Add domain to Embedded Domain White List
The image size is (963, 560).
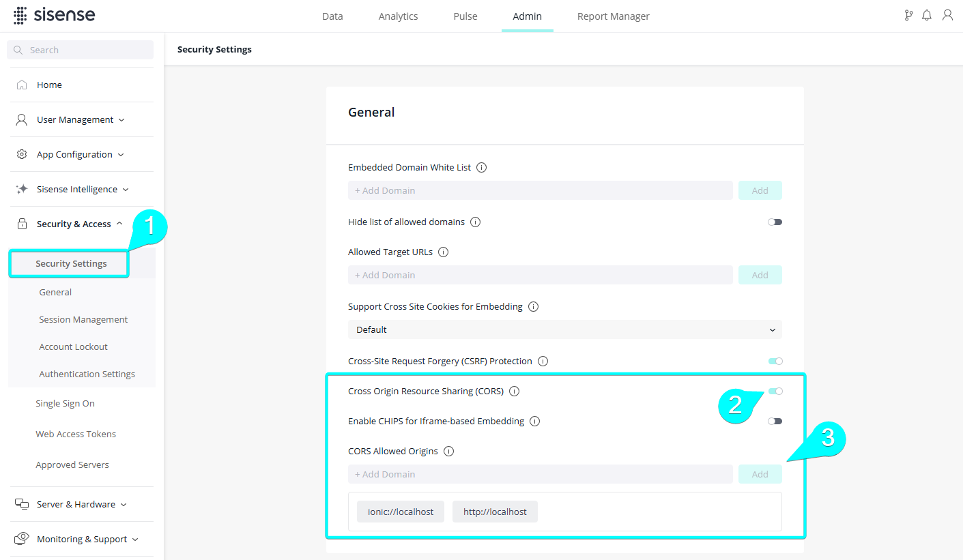(x=760, y=190)
